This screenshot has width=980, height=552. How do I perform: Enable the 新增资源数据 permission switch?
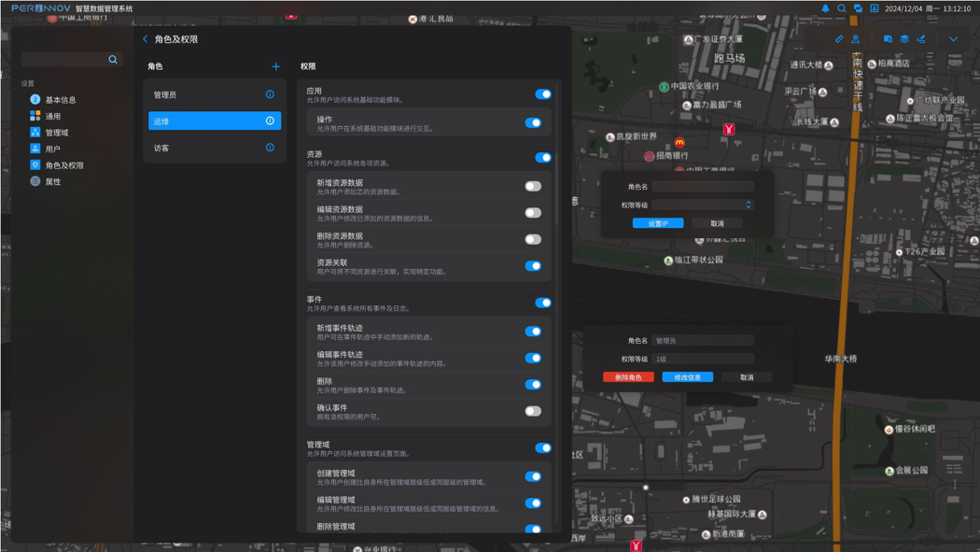click(x=532, y=186)
